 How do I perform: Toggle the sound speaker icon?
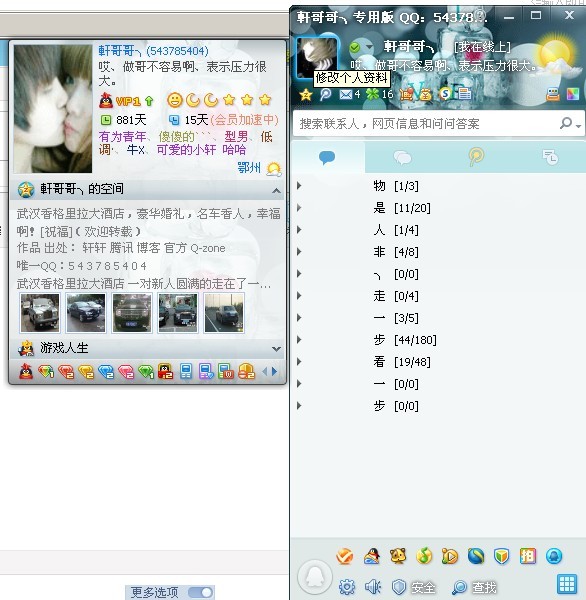pyautogui.click(x=373, y=587)
